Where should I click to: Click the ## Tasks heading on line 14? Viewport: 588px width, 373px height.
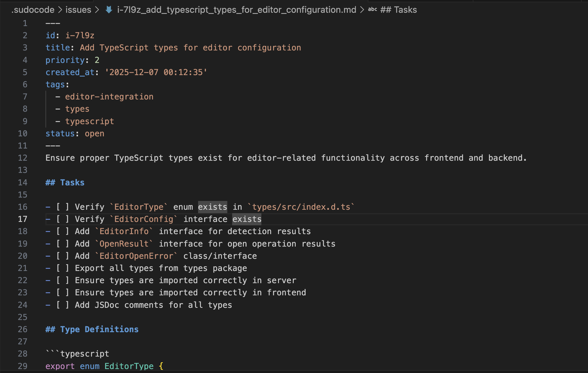pyautogui.click(x=65, y=182)
